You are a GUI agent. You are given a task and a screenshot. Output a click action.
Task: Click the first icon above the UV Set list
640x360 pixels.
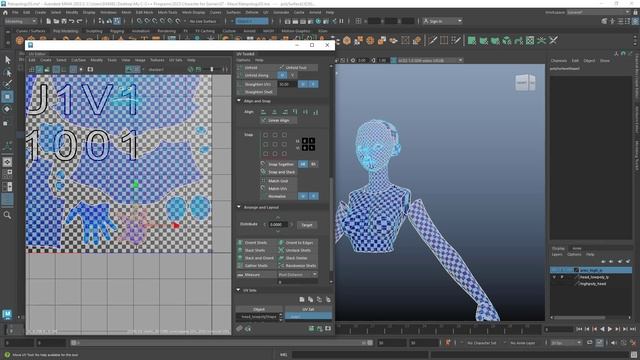click(x=302, y=300)
